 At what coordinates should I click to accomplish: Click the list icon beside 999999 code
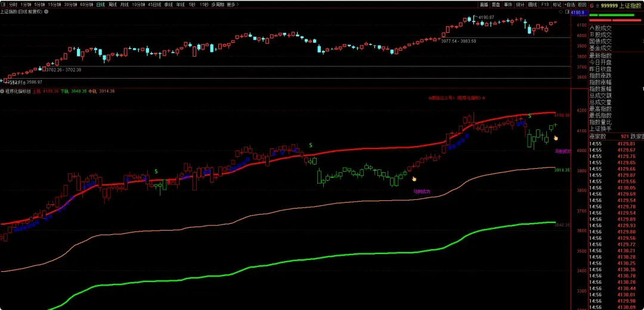tap(597, 5)
